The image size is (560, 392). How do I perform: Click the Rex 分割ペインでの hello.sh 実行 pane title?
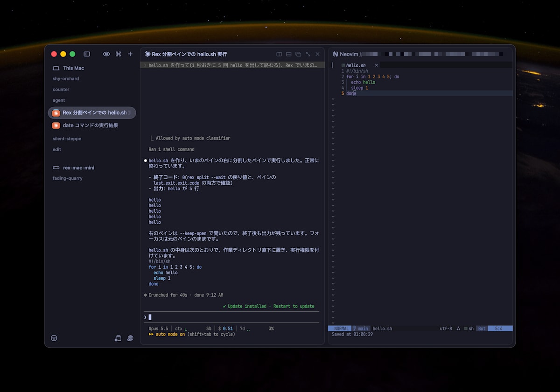tap(189, 54)
